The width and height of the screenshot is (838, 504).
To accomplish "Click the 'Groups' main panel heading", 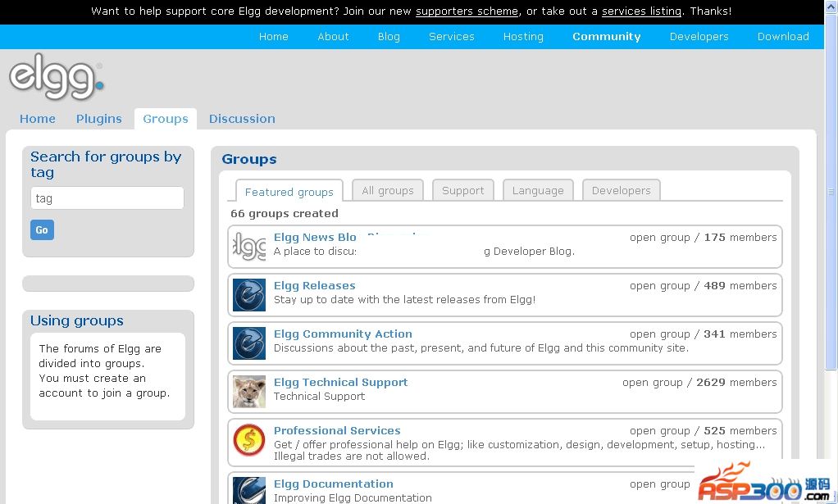I will 249,159.
